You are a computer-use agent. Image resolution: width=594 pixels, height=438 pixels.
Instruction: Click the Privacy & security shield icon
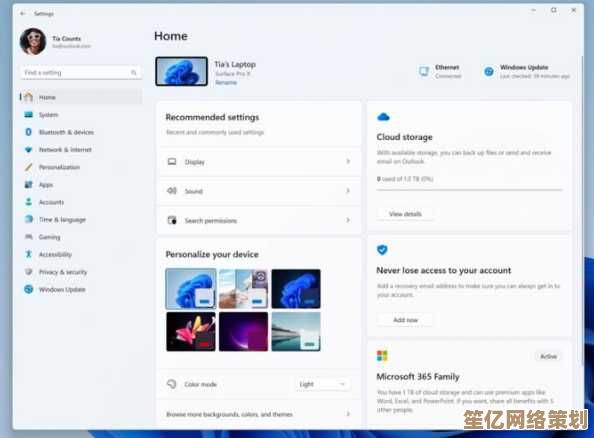click(x=28, y=272)
